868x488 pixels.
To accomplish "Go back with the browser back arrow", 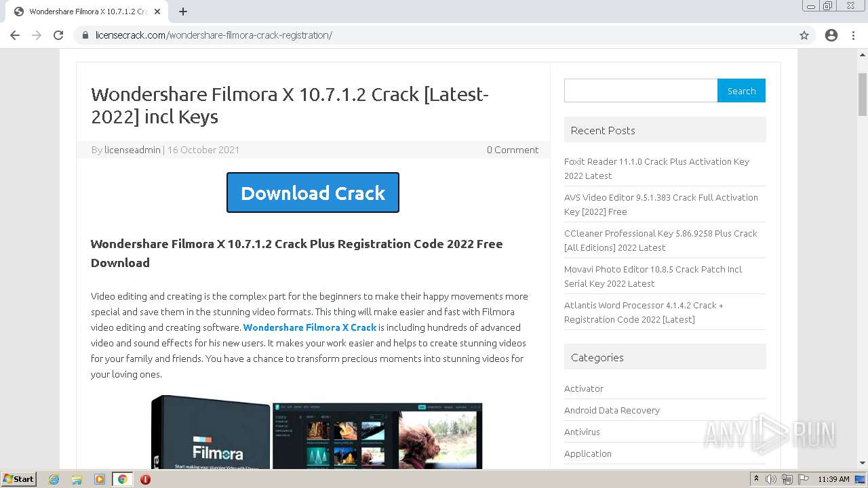I will [x=15, y=35].
